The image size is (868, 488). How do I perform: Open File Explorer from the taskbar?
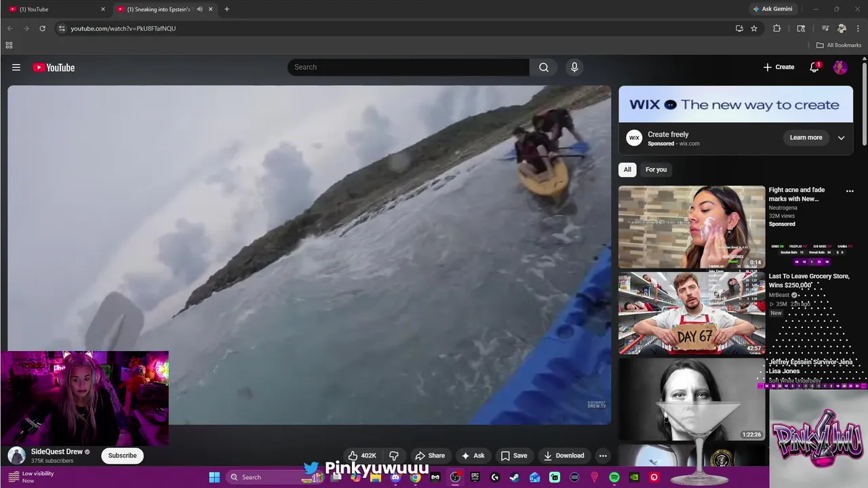[x=376, y=477]
